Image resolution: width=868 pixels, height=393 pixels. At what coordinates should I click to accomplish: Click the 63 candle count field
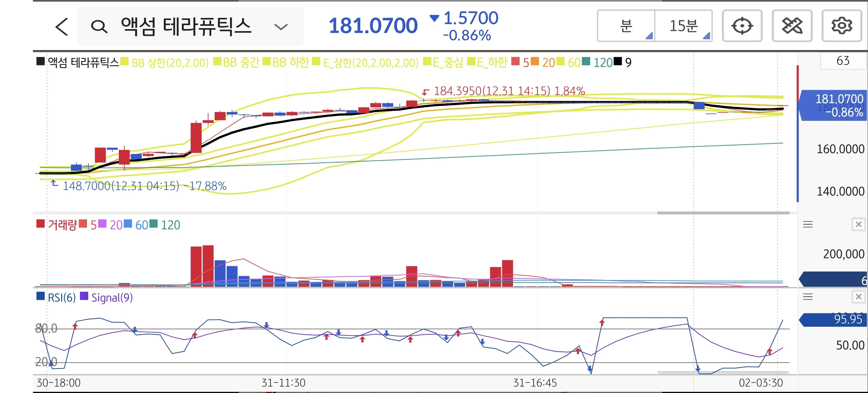click(843, 61)
